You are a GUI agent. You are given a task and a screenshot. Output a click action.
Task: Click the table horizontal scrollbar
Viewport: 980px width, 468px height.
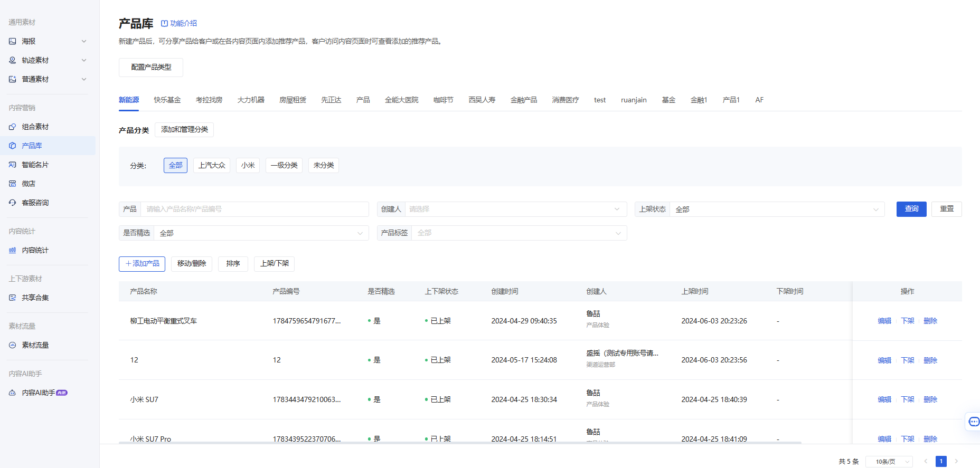click(460, 443)
